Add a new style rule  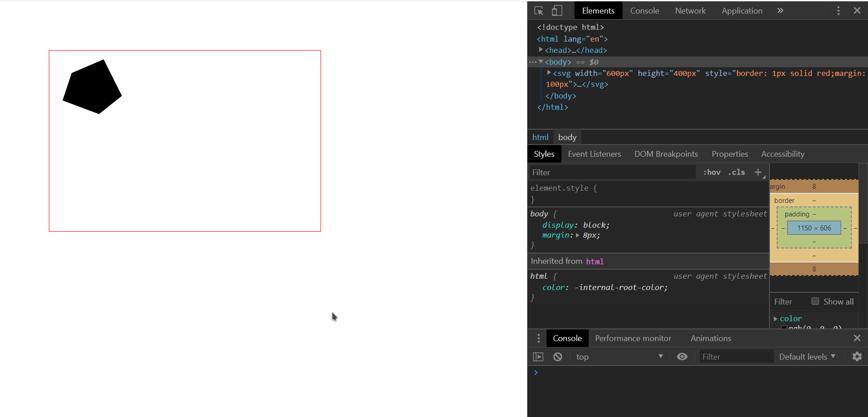(758, 172)
